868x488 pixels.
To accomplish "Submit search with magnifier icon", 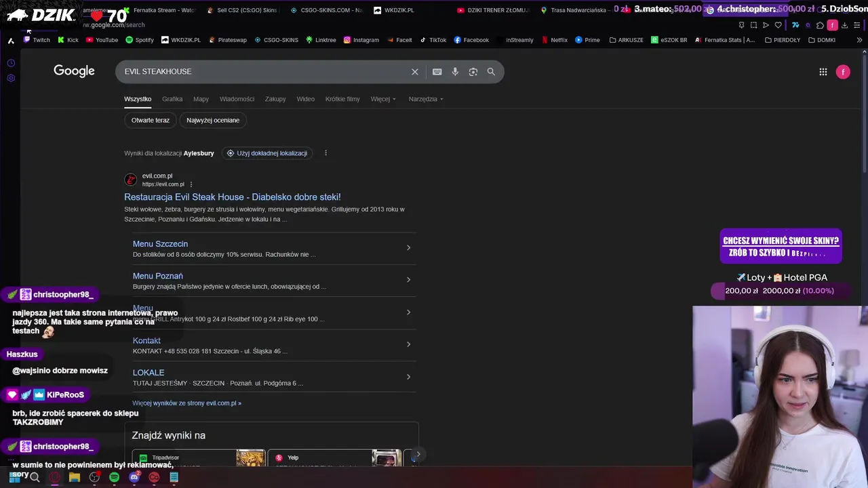I will (x=491, y=71).
